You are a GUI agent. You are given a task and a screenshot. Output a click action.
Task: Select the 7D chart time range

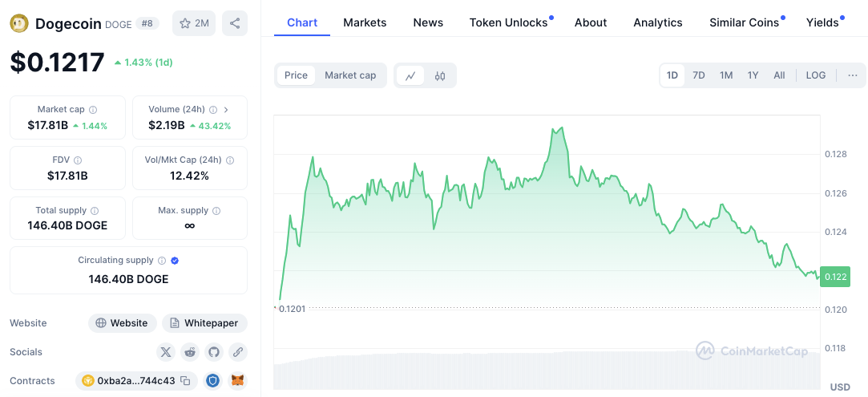699,75
